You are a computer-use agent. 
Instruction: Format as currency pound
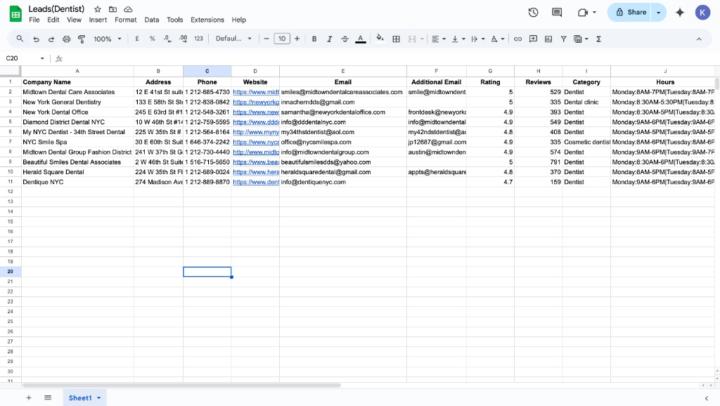click(137, 39)
